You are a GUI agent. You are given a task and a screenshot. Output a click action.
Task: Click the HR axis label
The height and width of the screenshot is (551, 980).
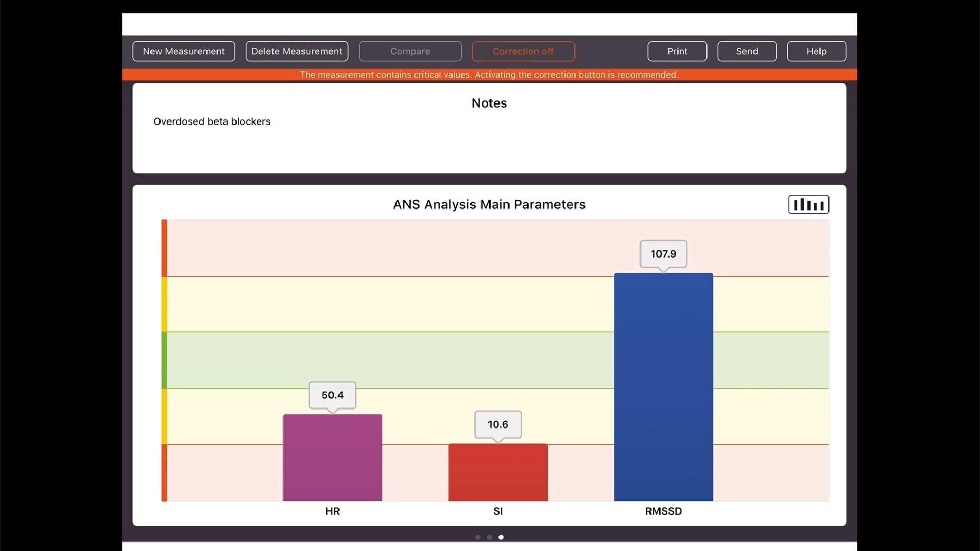[333, 511]
